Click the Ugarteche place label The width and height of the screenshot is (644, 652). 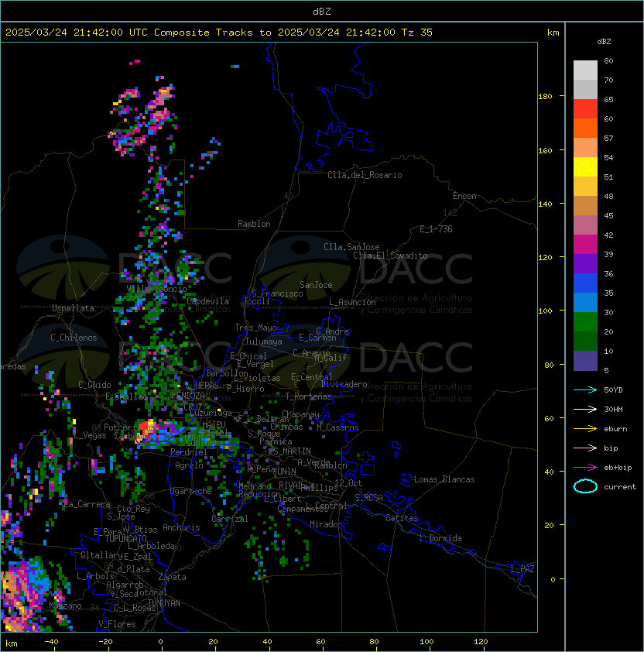pos(190,491)
